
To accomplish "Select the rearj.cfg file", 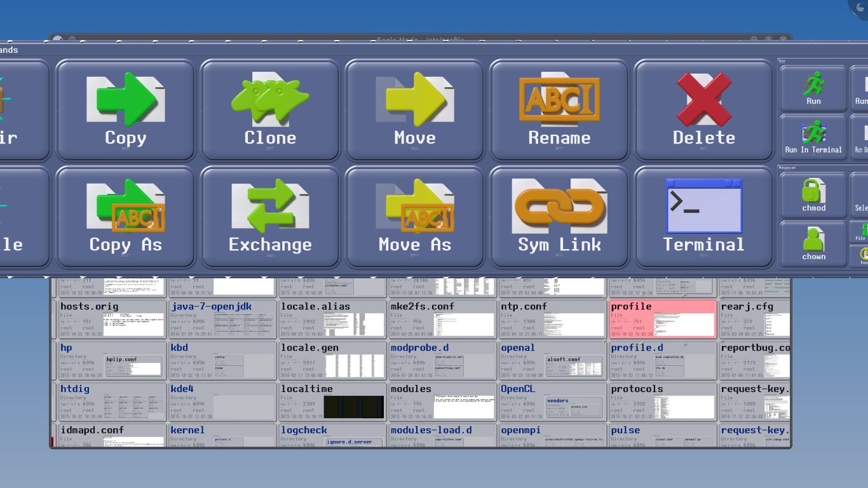I will click(x=755, y=319).
